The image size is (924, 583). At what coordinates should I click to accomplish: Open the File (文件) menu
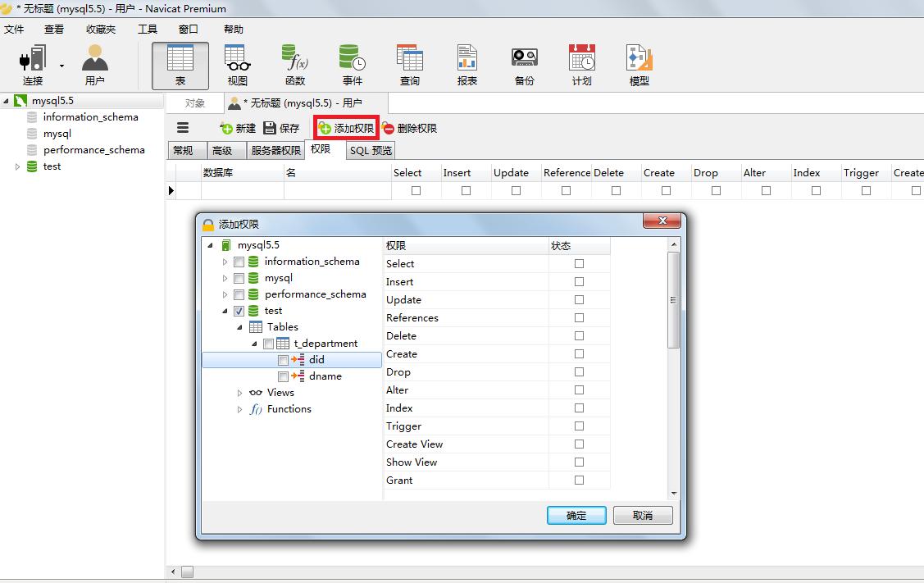click(x=14, y=29)
